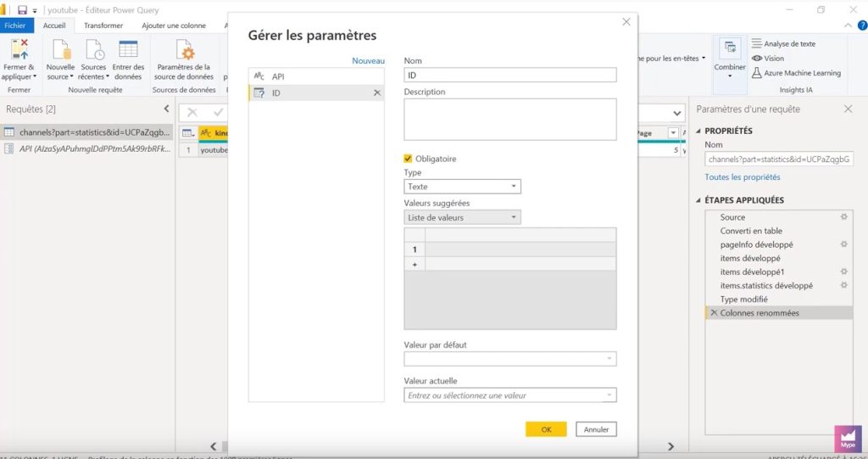868x459 pixels.
Task: Open Sources récentes icon
Action: (94, 49)
